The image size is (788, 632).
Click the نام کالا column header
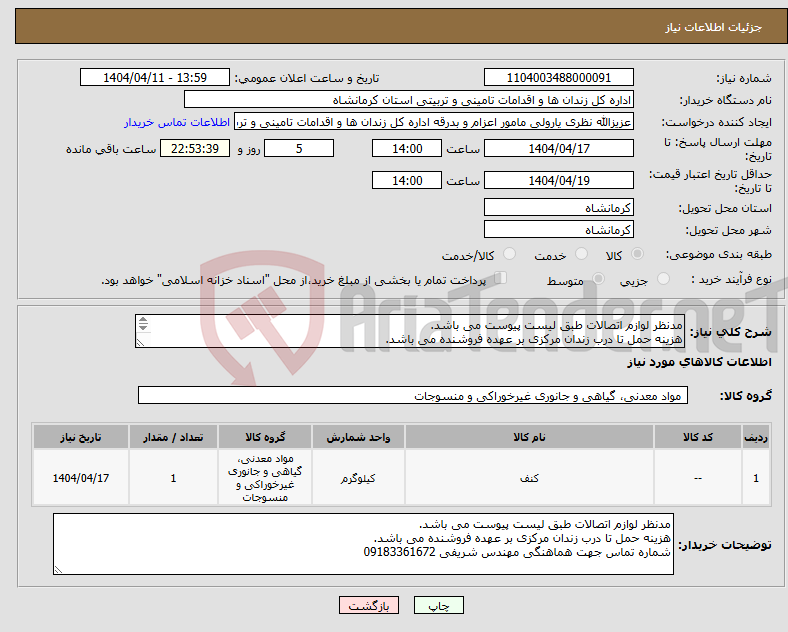pos(529,437)
